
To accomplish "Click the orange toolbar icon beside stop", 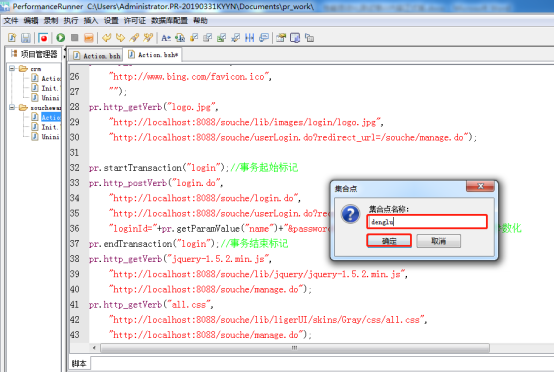I will pos(89,37).
